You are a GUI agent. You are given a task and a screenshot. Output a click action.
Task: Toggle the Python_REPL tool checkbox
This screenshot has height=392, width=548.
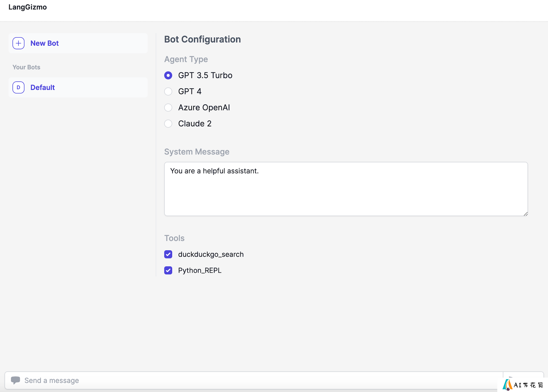point(168,270)
